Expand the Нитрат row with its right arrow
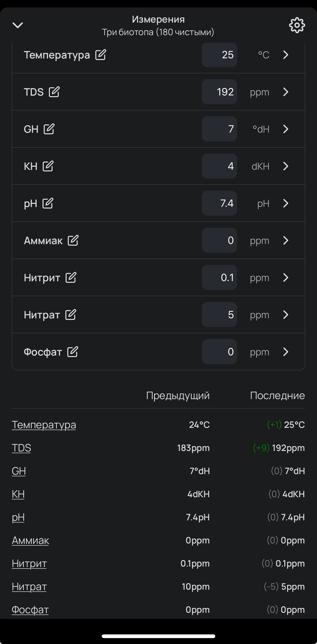The image size is (317, 644). coord(286,315)
